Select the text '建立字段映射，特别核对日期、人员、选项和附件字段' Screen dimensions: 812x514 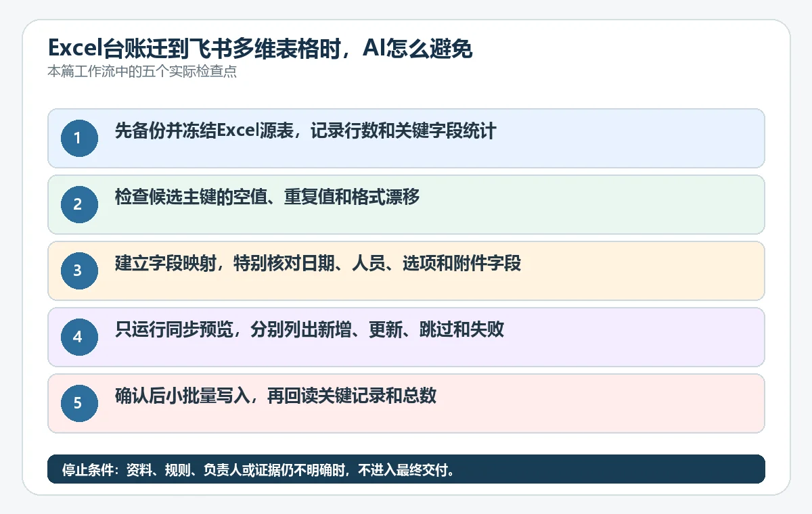[318, 264]
